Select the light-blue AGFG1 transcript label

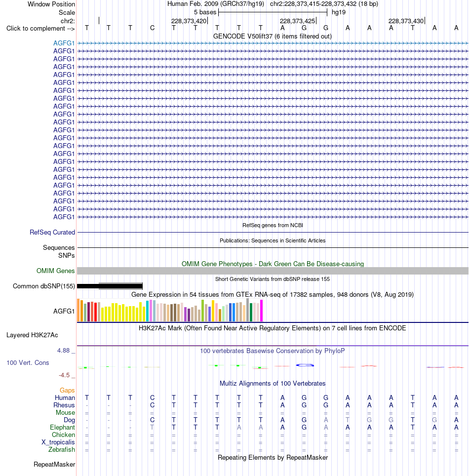64,43
